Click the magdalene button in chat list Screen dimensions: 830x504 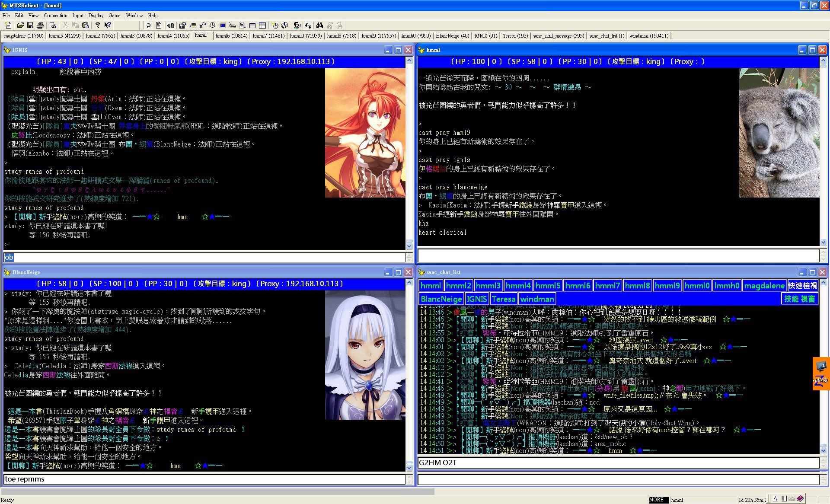point(764,286)
